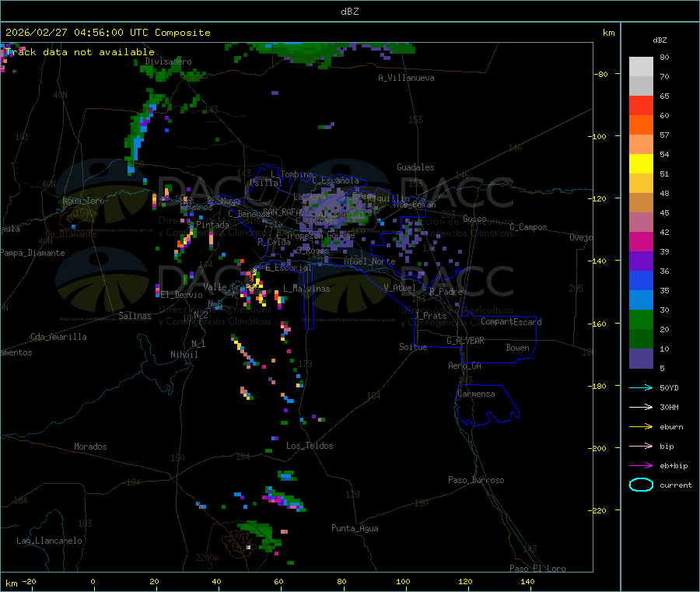Click the '140' tick on horizontal km axis
This screenshot has height=592, width=700.
pos(527,581)
